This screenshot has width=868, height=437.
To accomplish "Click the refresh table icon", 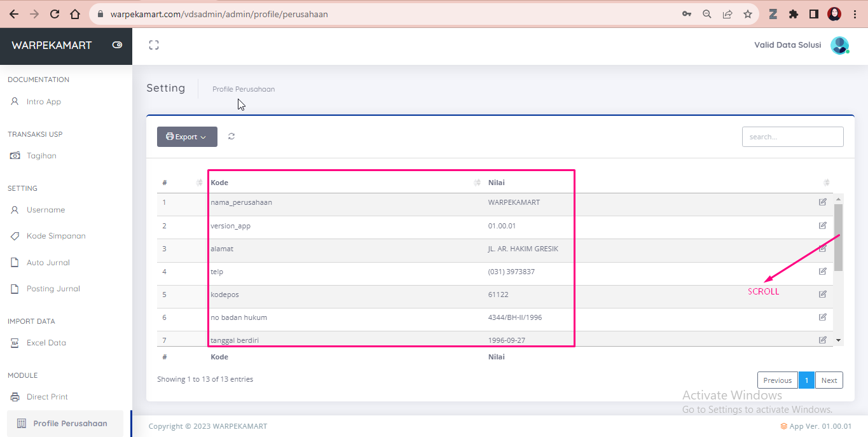I will tap(231, 136).
